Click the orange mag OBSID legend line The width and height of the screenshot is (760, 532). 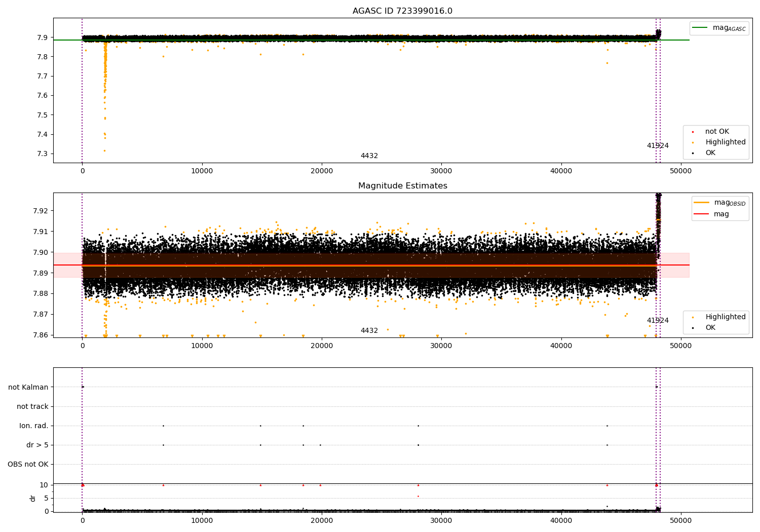(701, 203)
